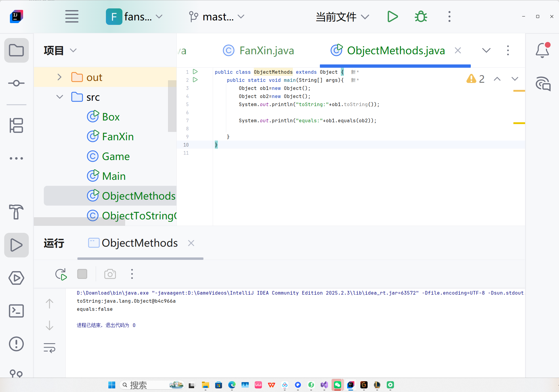
Task: Open Visual Studio from the taskbar
Action: (324, 385)
